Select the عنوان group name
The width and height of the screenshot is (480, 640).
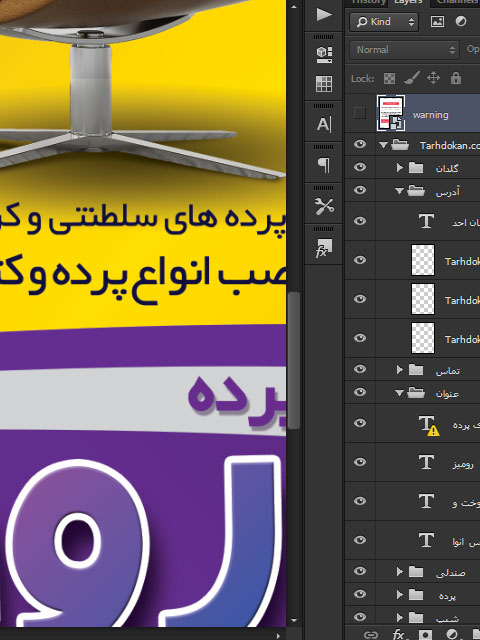(447, 393)
